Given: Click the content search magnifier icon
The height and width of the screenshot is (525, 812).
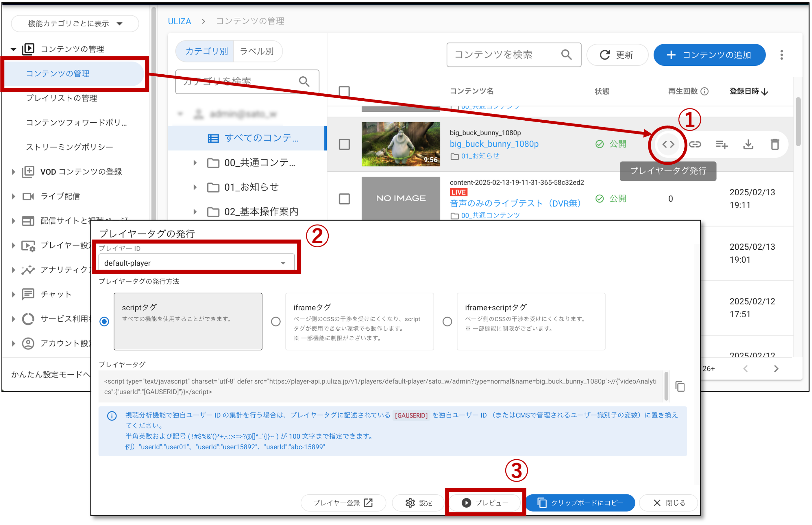Looking at the screenshot, I should click(566, 55).
